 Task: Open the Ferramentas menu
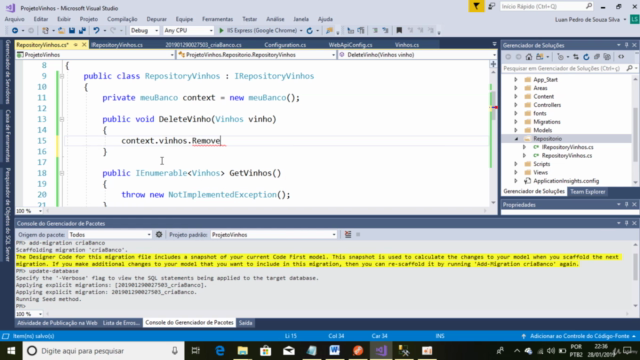217,19
